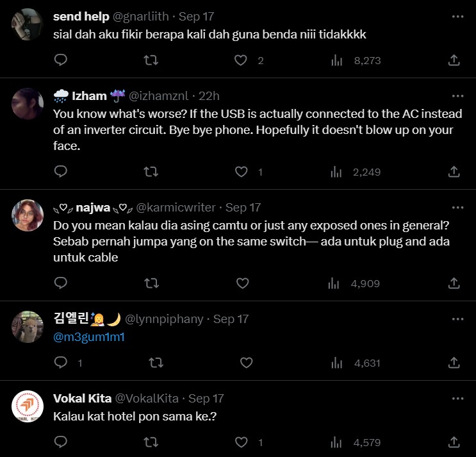Reply to send help's tweet
Screen dimensions: 476x457
pos(61,60)
